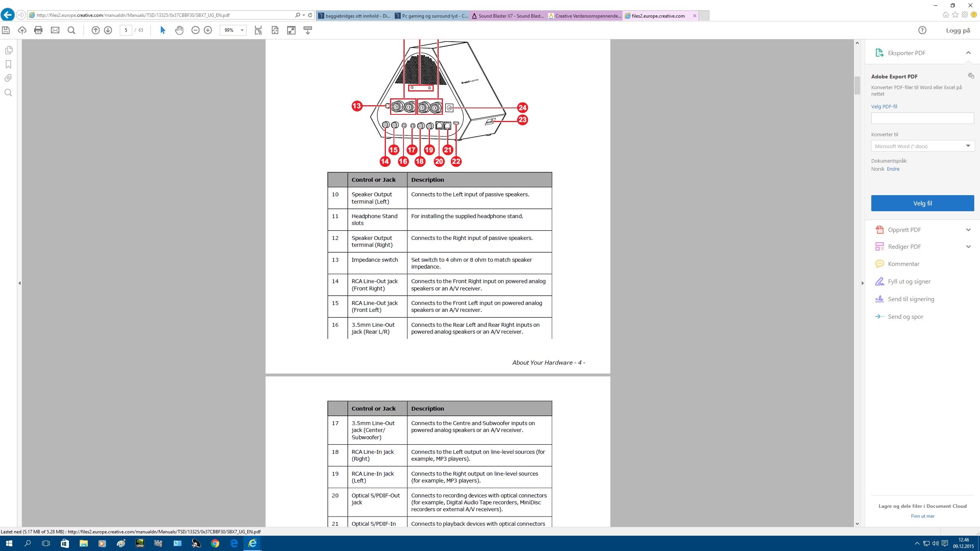Screen dimensions: 980x551
Task: Expand the left navigation pane arrow
Action: click(x=20, y=283)
